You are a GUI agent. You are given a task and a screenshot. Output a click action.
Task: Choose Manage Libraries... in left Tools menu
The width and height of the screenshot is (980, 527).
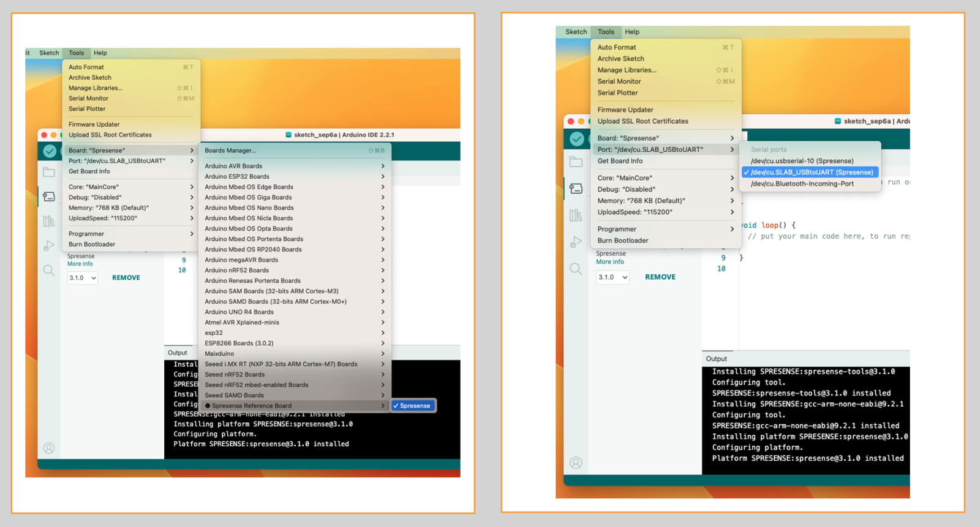(131, 88)
